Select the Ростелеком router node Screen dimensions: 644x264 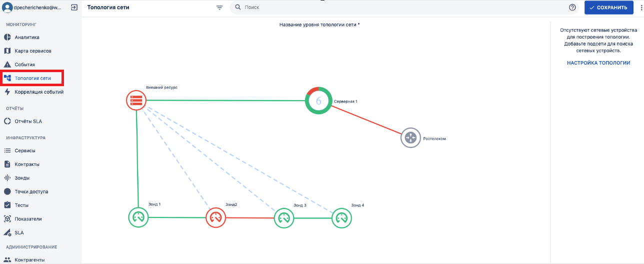coord(410,137)
